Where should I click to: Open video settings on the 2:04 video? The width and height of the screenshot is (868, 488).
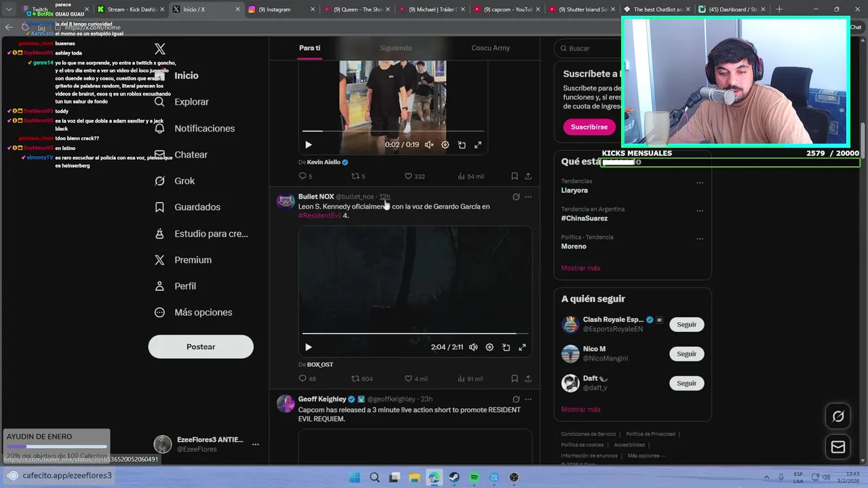point(490,347)
